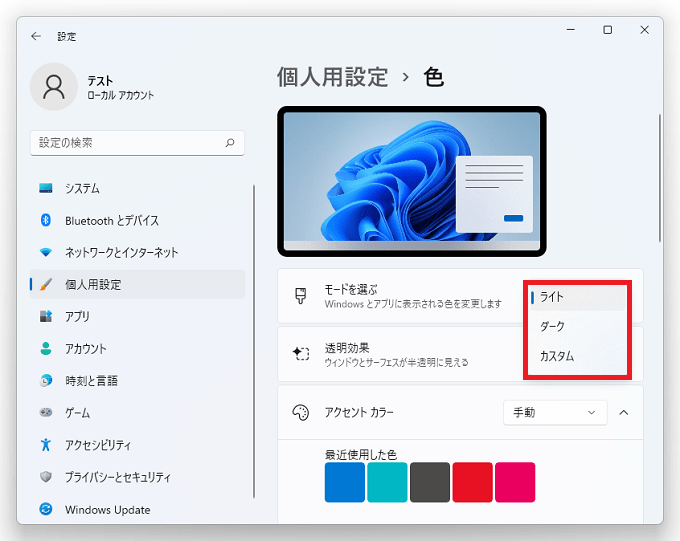Click the back arrow in Settings header
The image size is (680, 541).
point(36,36)
